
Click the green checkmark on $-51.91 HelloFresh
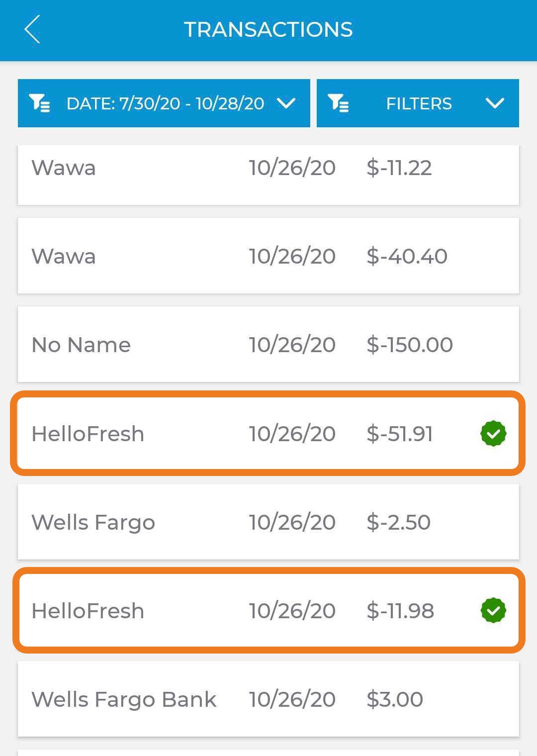point(493,434)
